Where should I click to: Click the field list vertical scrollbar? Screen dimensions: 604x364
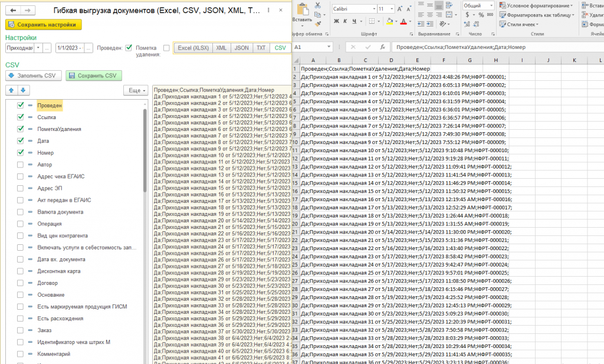(x=145, y=150)
